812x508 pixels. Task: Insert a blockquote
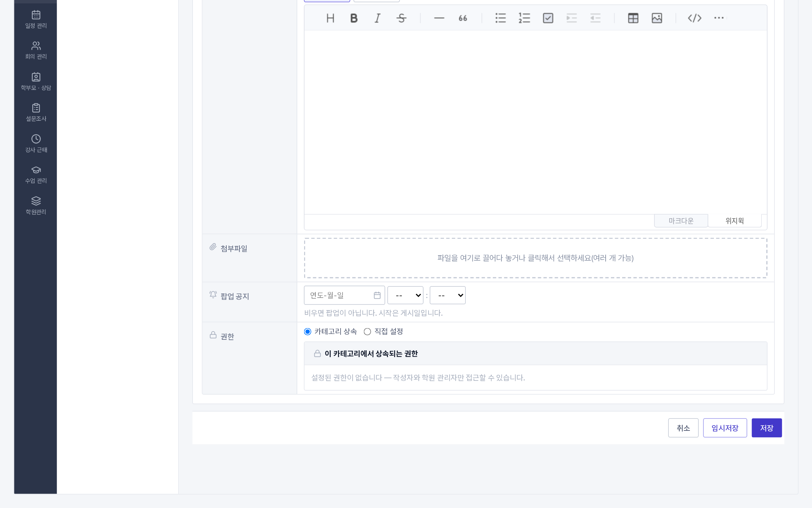pyautogui.click(x=463, y=18)
